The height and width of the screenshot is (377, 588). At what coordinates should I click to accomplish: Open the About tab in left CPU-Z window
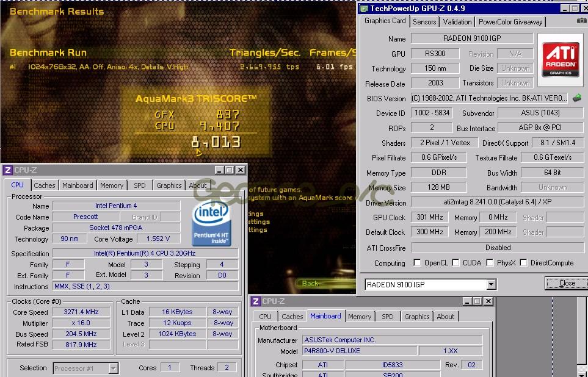198,185
